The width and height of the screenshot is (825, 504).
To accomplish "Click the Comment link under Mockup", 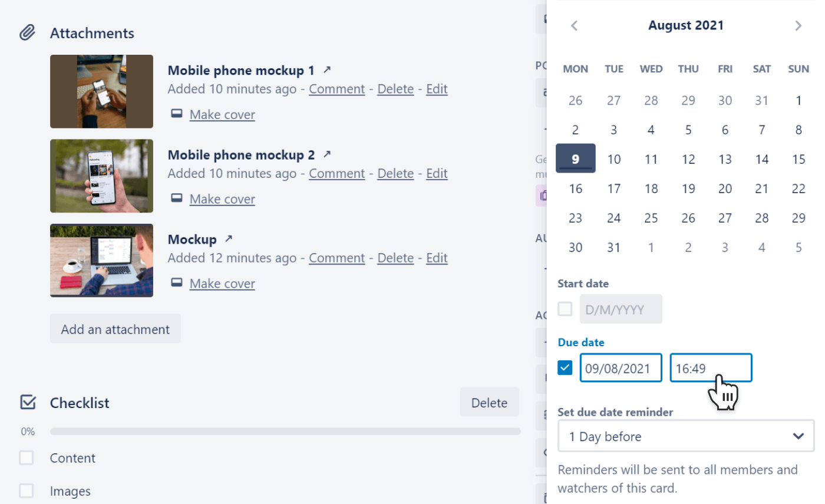I will click(336, 257).
